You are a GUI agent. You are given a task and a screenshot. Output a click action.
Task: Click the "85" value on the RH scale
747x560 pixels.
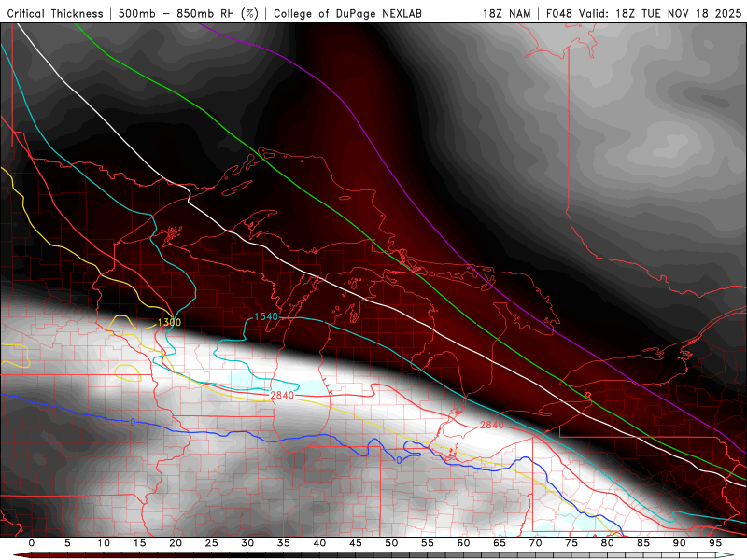pyautogui.click(x=643, y=543)
